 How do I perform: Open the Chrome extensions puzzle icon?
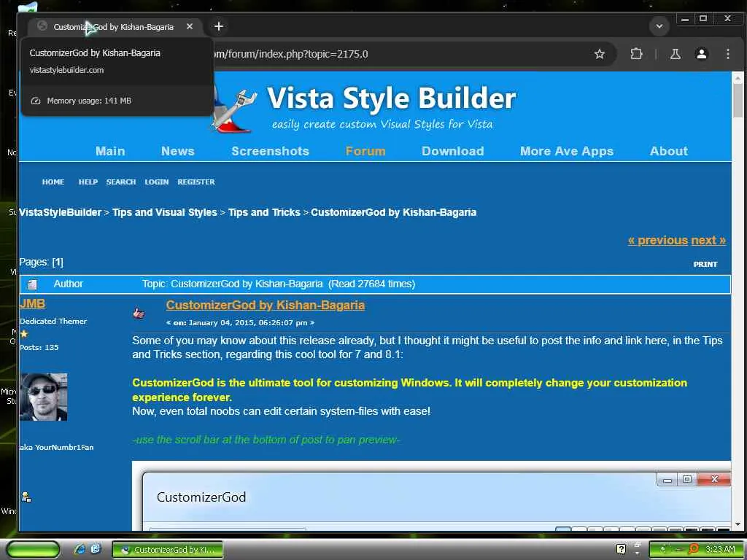[636, 54]
